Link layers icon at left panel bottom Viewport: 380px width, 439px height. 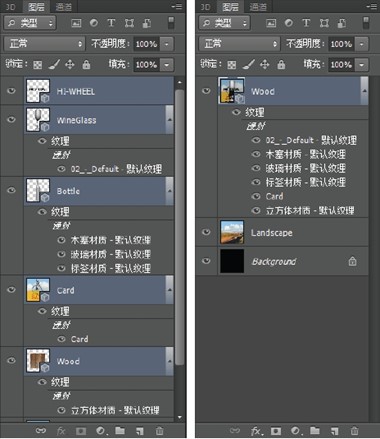tap(41, 431)
